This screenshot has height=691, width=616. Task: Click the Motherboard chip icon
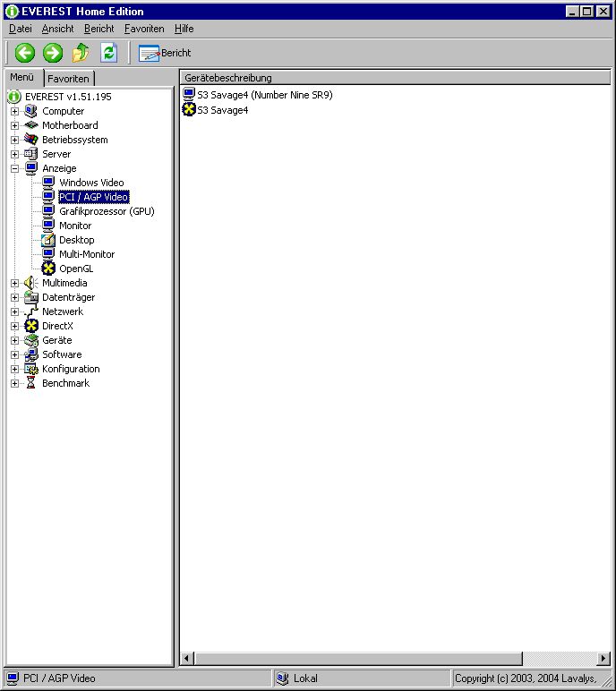30,125
